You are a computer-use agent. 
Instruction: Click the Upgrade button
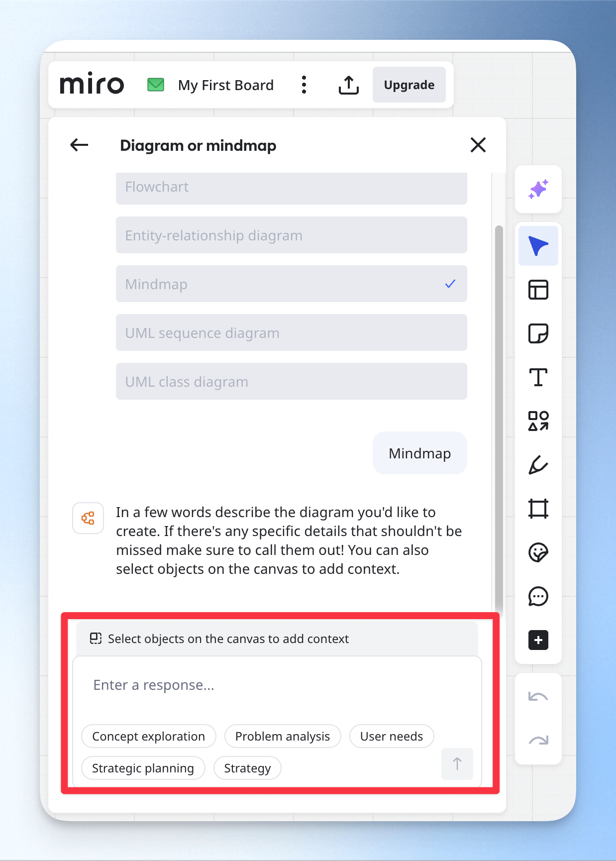click(409, 85)
